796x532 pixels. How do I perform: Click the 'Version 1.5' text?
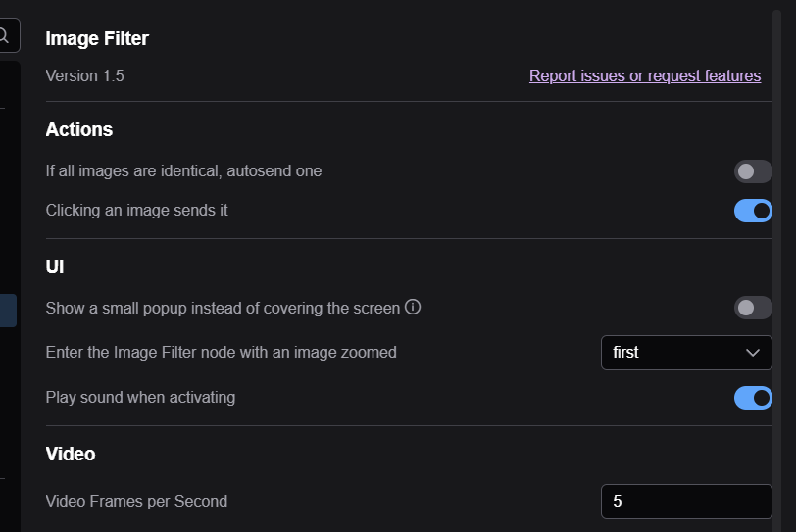click(84, 75)
